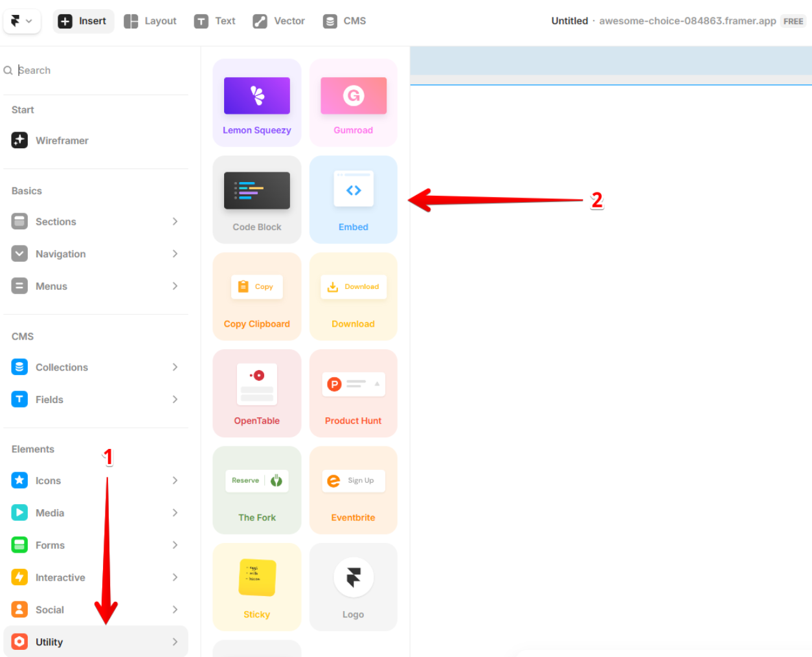Click the Fields icon
812x657 pixels.
point(19,399)
